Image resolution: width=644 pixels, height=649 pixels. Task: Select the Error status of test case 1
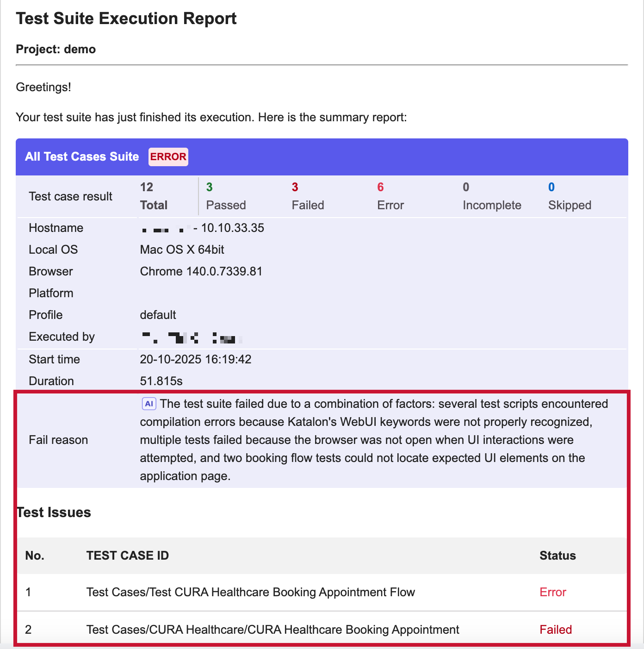pyautogui.click(x=552, y=592)
